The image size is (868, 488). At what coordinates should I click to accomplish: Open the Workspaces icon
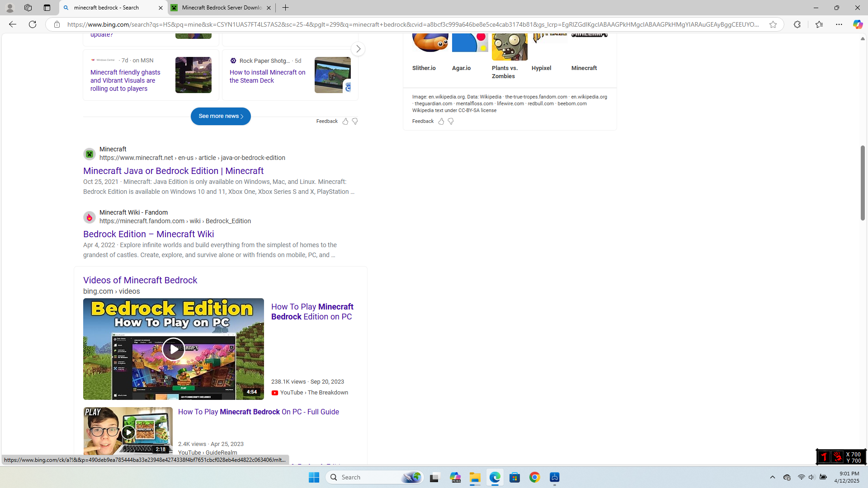pos(28,8)
